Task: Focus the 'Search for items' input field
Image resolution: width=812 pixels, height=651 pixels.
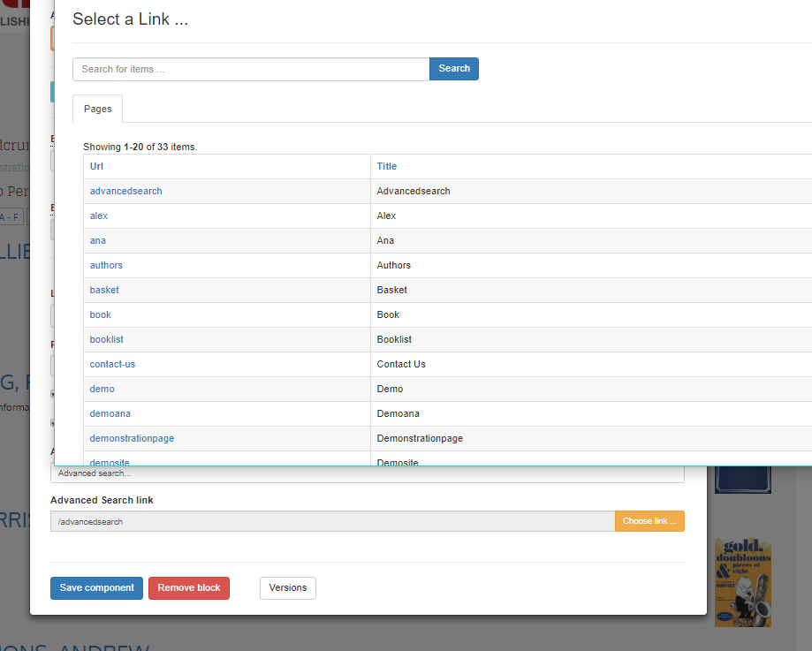Action: tap(251, 69)
